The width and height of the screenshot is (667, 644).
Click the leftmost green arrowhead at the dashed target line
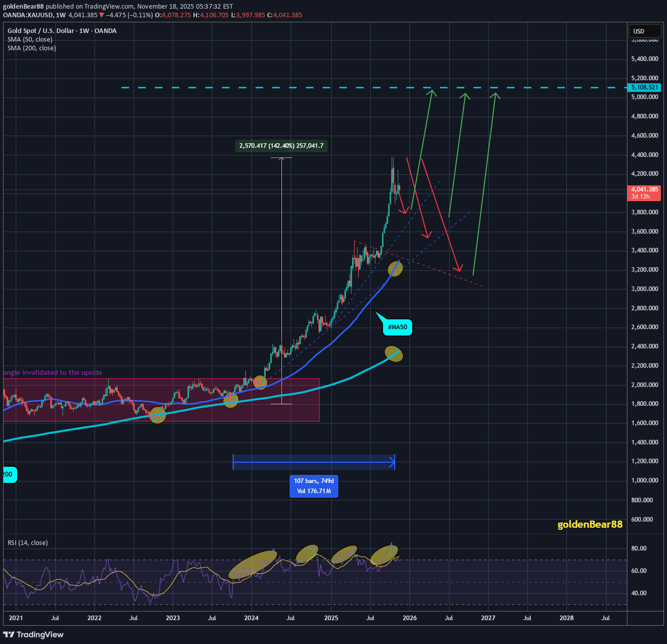pos(431,91)
